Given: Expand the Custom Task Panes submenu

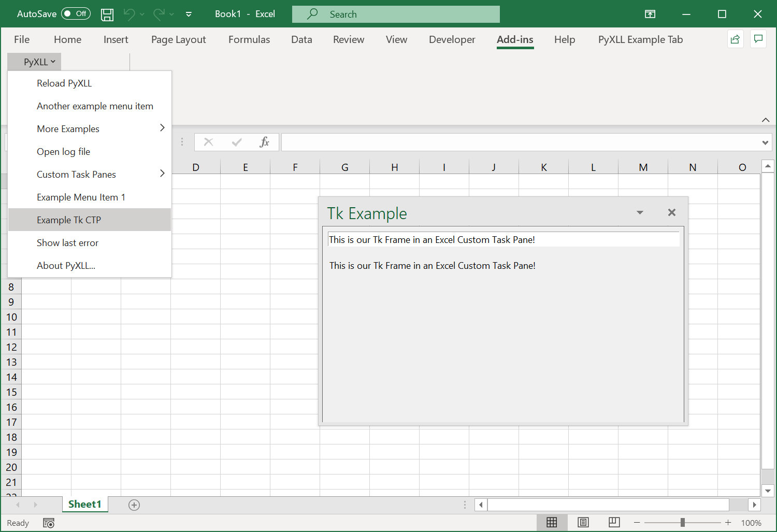Looking at the screenshot, I should point(90,175).
